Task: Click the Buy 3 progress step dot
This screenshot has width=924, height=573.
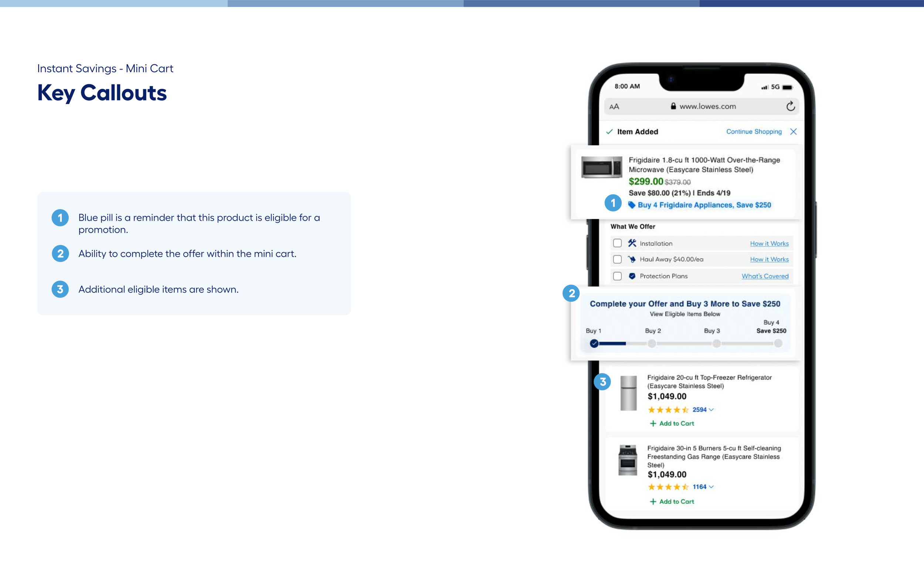Action: pos(717,343)
